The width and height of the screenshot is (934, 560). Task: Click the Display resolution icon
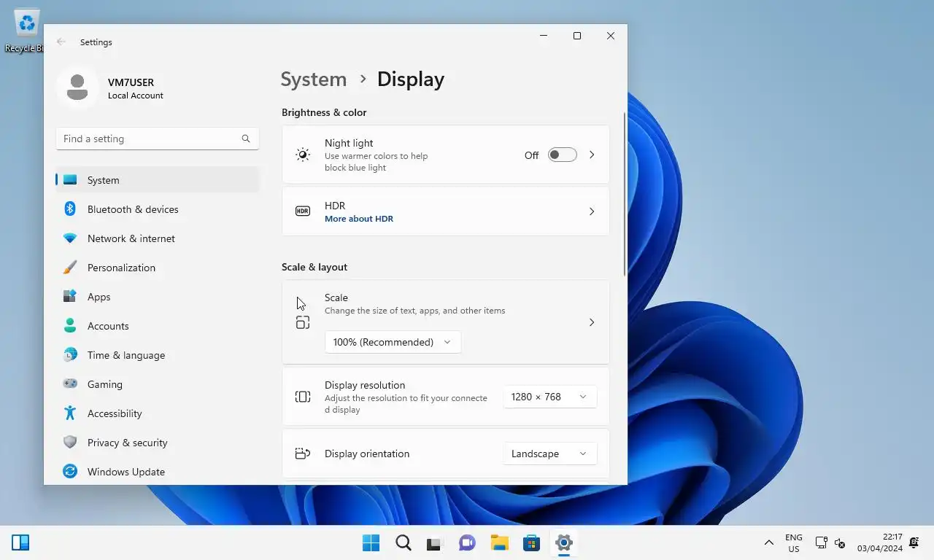(303, 397)
